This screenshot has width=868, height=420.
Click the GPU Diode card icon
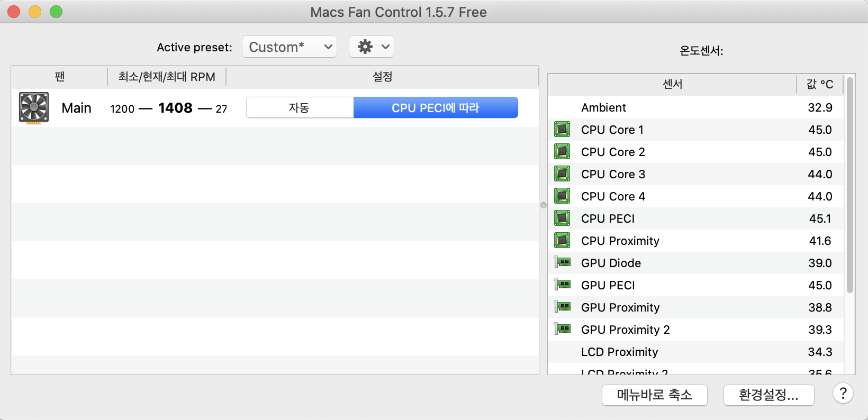562,262
